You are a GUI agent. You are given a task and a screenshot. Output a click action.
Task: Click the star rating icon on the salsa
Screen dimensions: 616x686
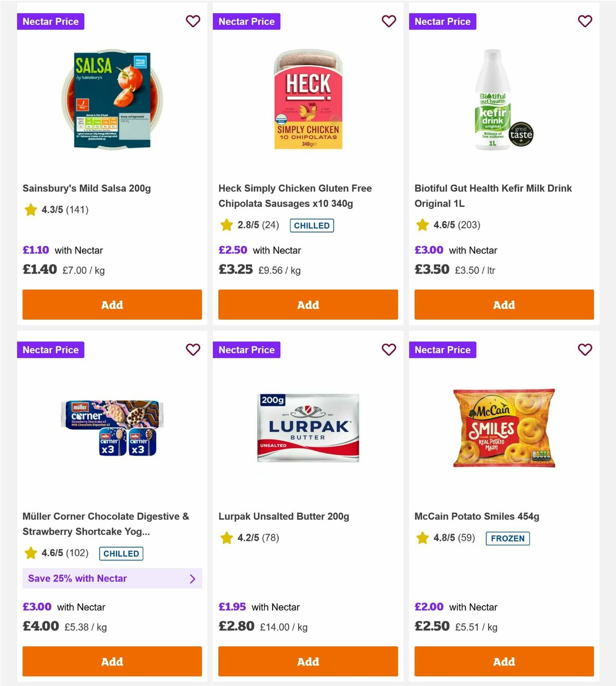pyautogui.click(x=30, y=210)
